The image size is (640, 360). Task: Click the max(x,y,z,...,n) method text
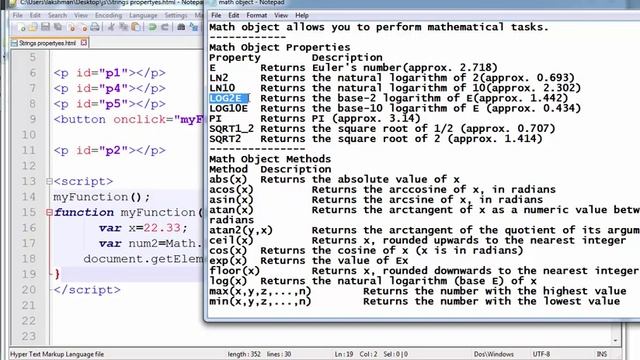[260, 291]
